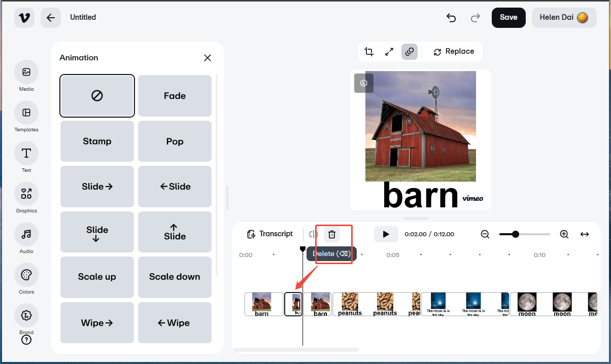Select the third barn clip thumbnail
Screen dimensions: 611x364
pyautogui.click(x=318, y=304)
